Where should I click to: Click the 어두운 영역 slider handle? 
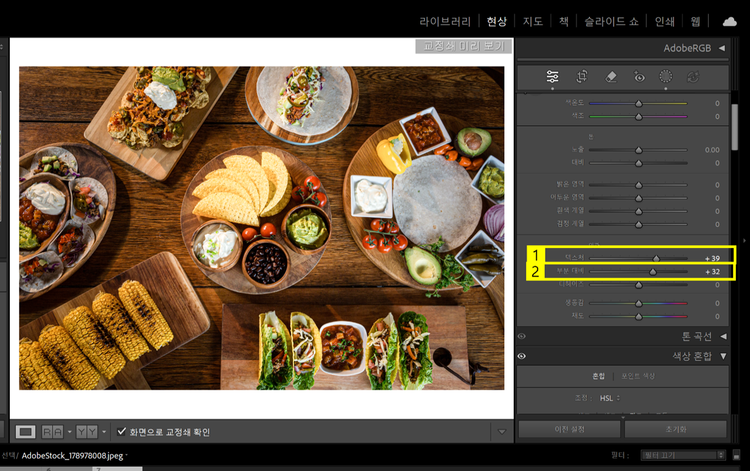tap(639, 198)
